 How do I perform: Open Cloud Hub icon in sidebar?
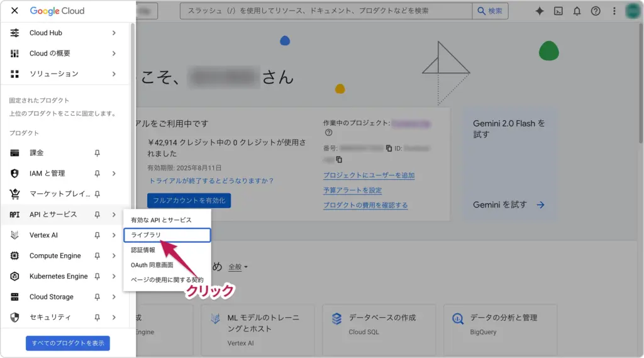pyautogui.click(x=15, y=33)
